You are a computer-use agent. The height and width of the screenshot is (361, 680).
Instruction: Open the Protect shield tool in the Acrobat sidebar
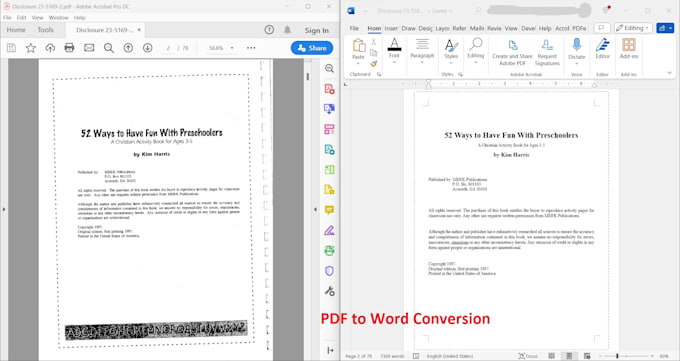[x=330, y=271]
